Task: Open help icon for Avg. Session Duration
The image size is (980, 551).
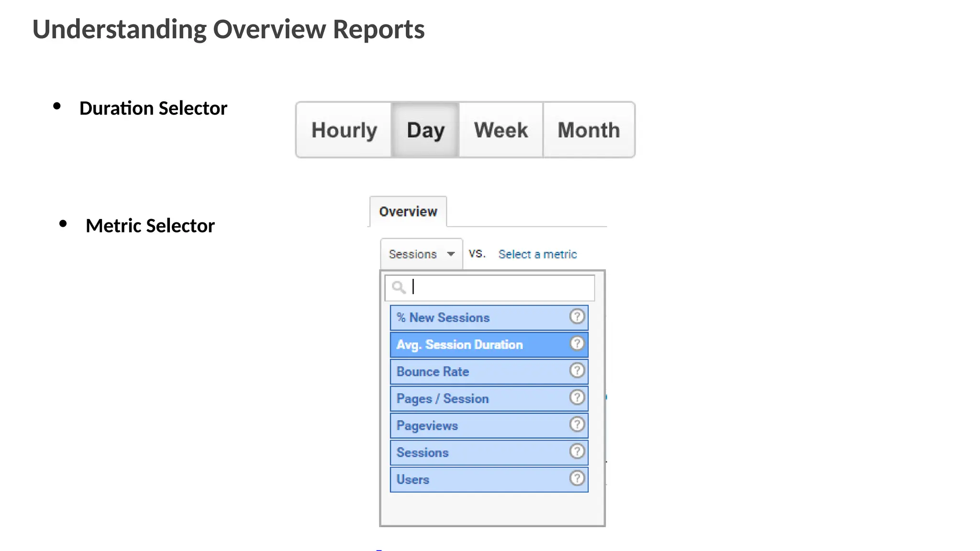Action: (x=577, y=343)
